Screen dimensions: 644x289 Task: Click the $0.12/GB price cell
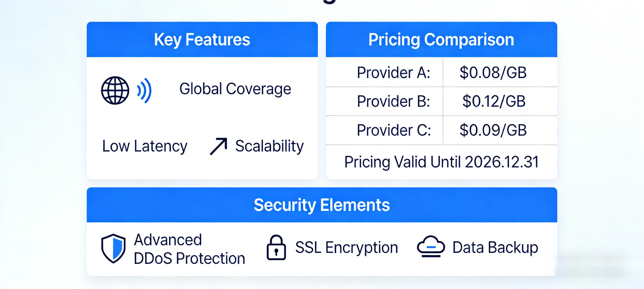(494, 101)
